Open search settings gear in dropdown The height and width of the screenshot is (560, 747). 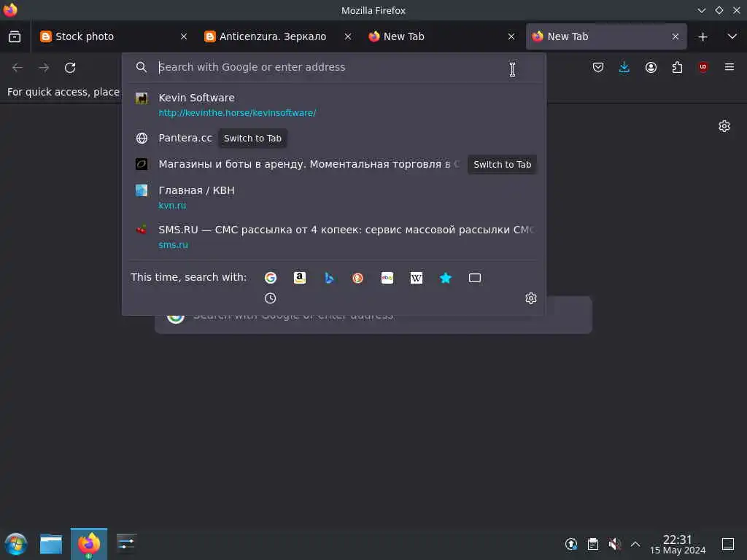pyautogui.click(x=531, y=298)
